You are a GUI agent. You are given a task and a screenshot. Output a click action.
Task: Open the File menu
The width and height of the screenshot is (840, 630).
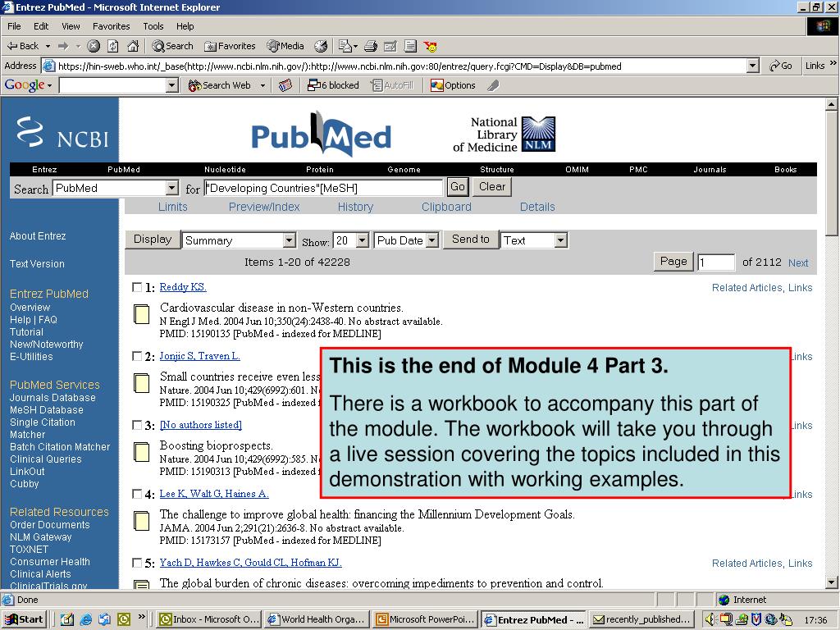[x=14, y=26]
